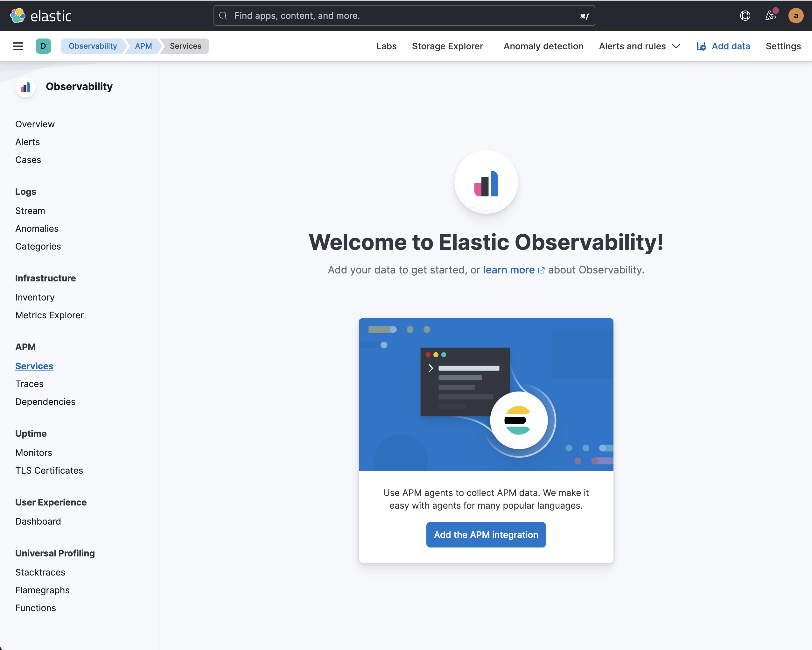Viewport: 812px width, 650px height.
Task: Open the newsfeed celebration icon
Action: (770, 16)
